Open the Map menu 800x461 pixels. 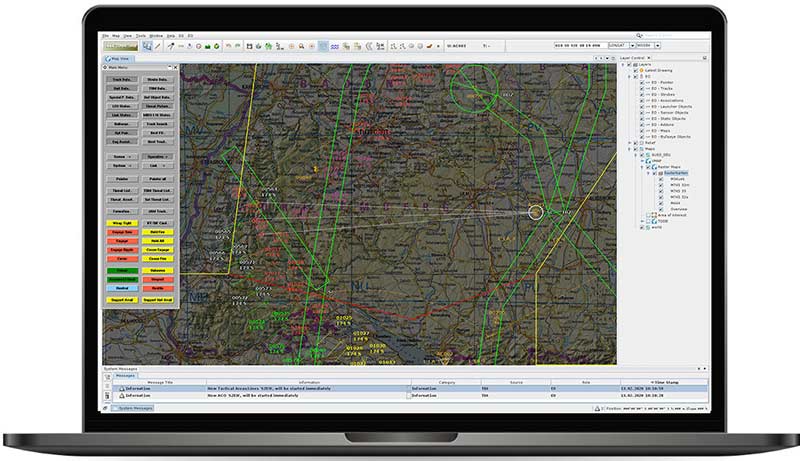pos(118,35)
